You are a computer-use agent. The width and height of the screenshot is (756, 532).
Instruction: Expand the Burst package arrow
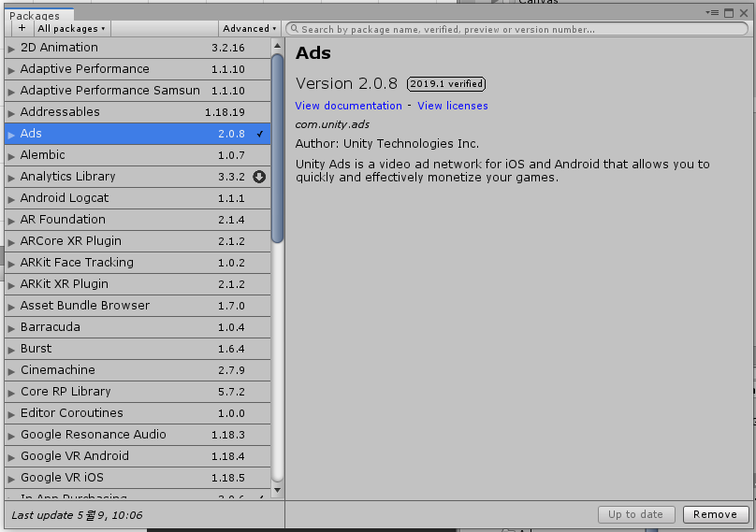(11, 350)
